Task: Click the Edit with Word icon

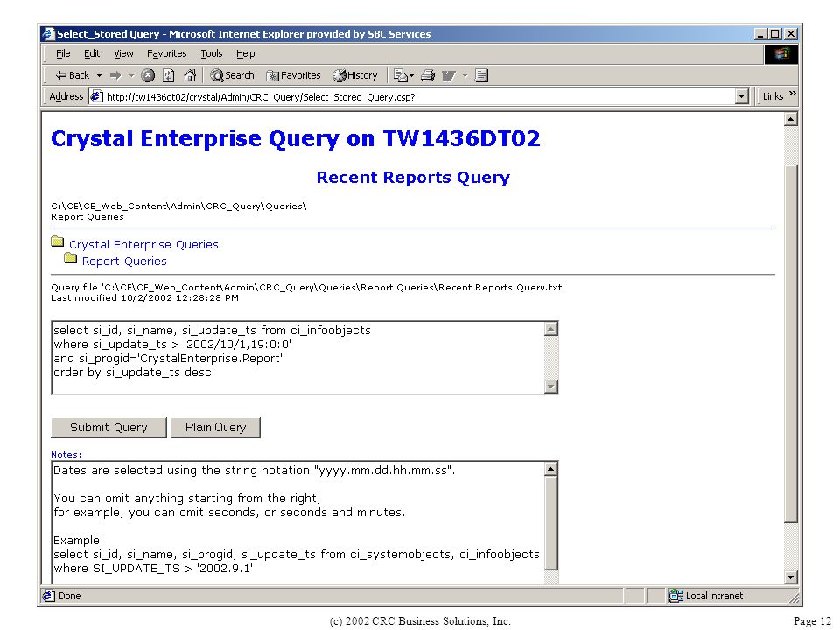Action: pos(448,76)
